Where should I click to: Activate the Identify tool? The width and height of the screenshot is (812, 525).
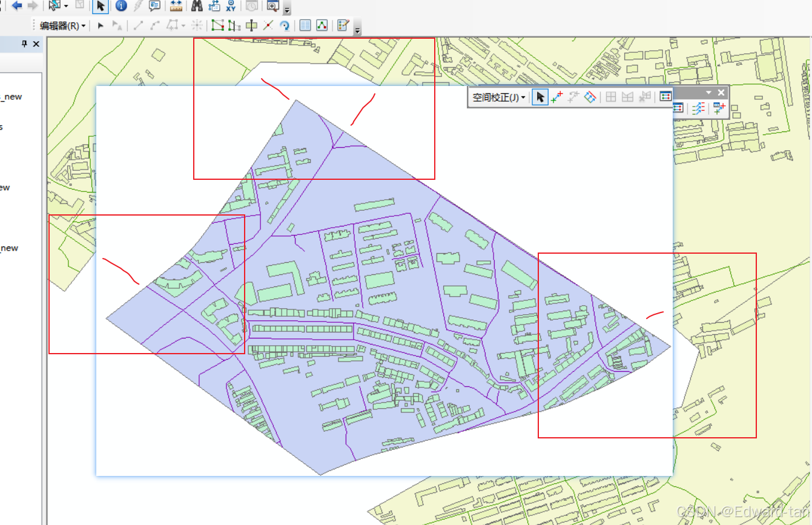[121, 6]
